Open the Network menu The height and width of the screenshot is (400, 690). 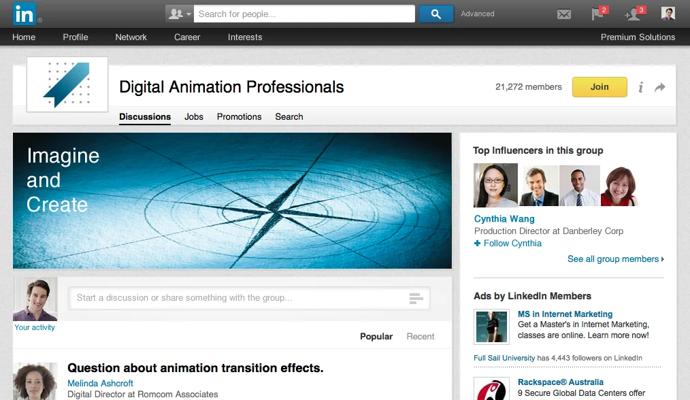(x=131, y=37)
